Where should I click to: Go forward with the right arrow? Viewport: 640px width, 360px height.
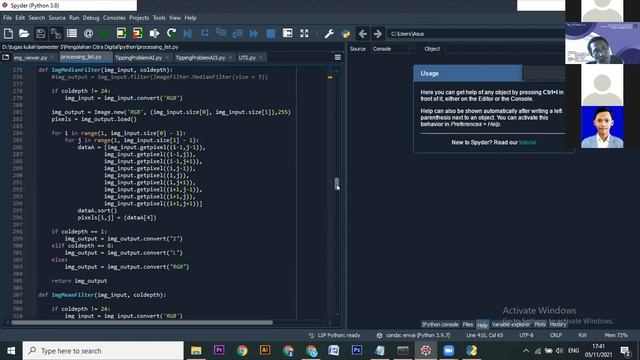tap(378, 33)
